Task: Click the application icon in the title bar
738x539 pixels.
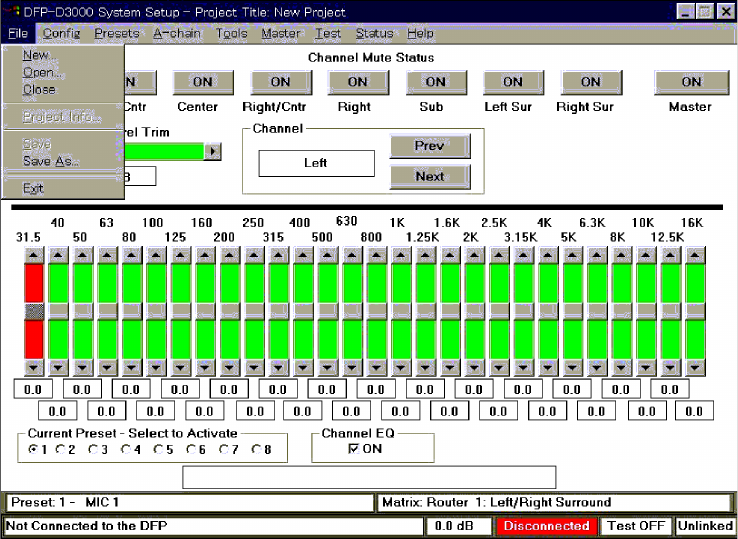Action: click(11, 12)
